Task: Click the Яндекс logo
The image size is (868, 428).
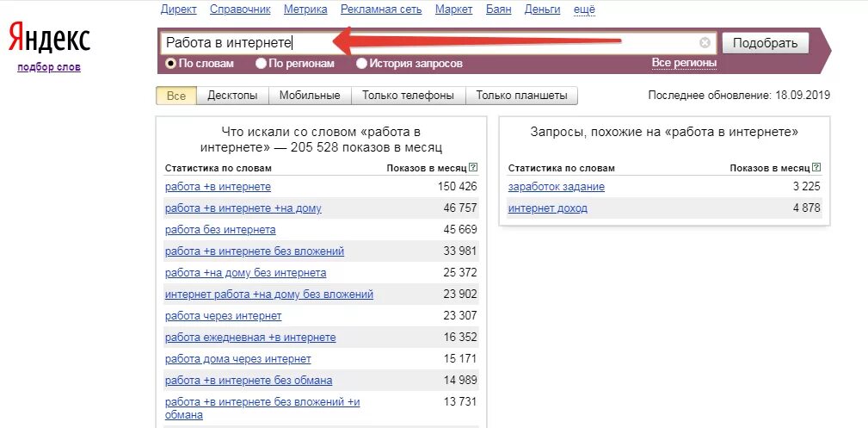Action: click(x=49, y=38)
